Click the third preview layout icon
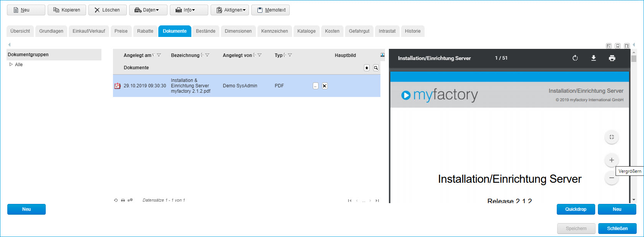The width and height of the screenshot is (644, 237). tap(627, 46)
